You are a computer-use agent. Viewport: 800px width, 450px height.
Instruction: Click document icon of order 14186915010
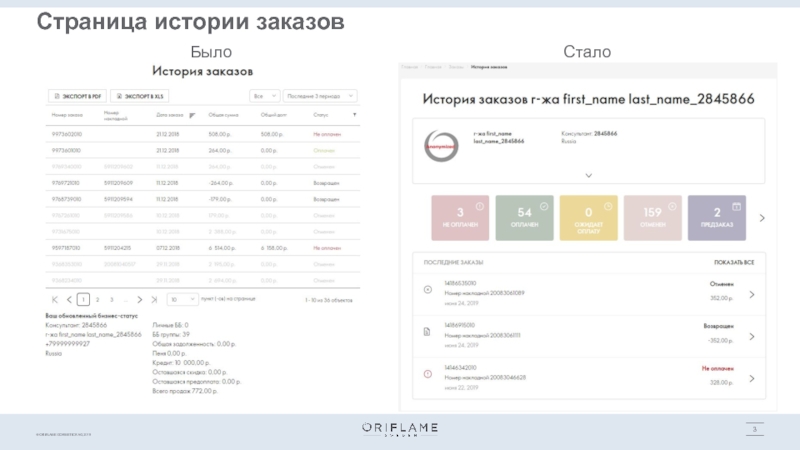pyautogui.click(x=427, y=332)
